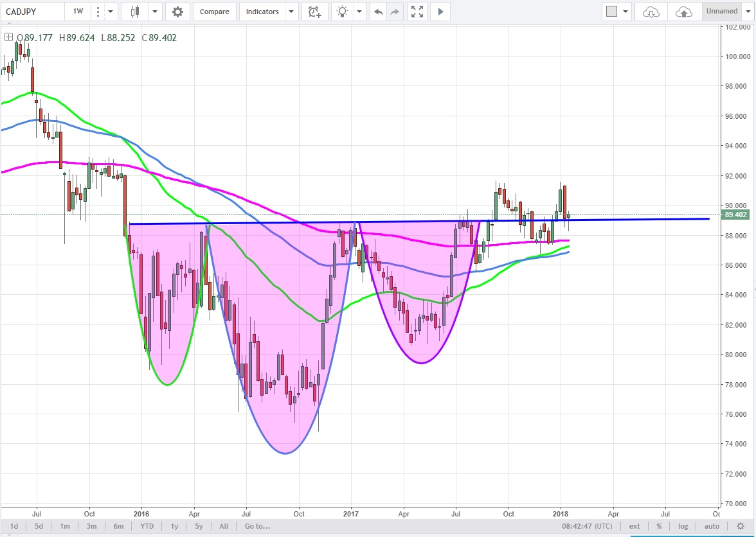Click the Compare button
756x537 pixels.
tap(213, 12)
